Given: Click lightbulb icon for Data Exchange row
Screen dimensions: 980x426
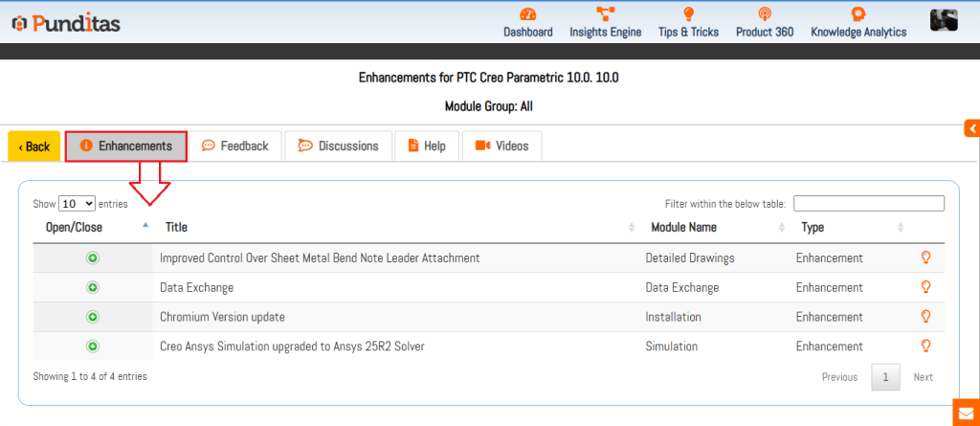Looking at the screenshot, I should click(x=925, y=287).
